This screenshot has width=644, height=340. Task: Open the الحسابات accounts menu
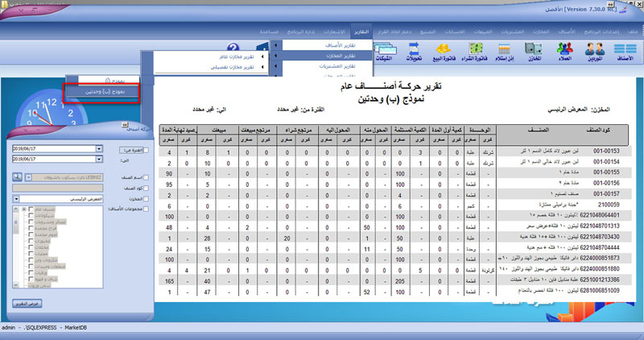click(x=454, y=31)
